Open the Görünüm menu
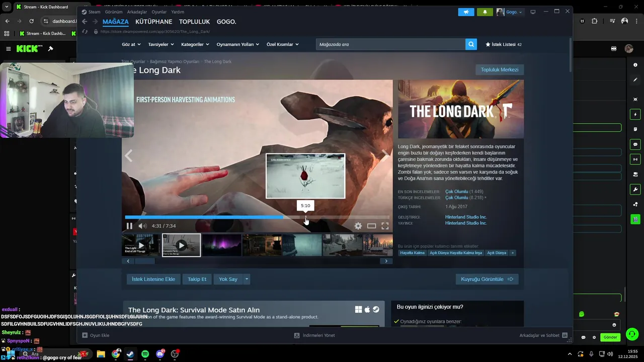This screenshot has width=644, height=362. [114, 12]
